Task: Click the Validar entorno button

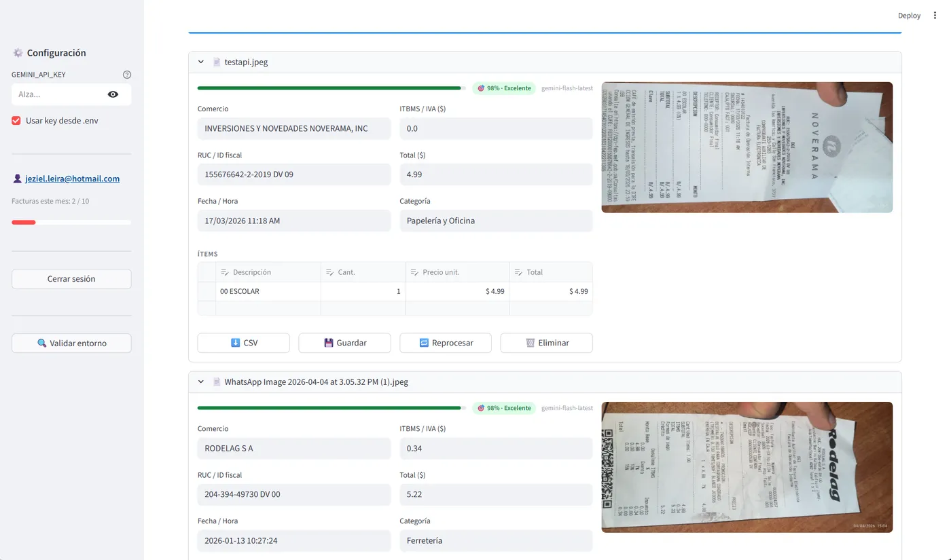Action: click(x=71, y=343)
